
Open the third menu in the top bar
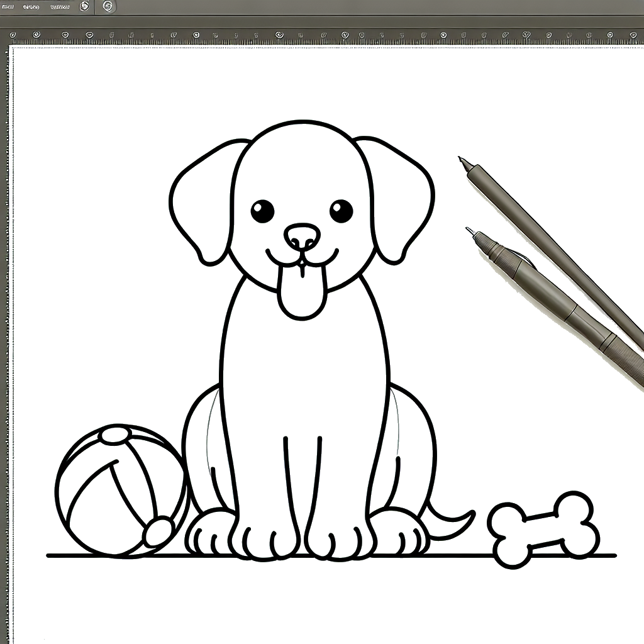[x=59, y=6]
